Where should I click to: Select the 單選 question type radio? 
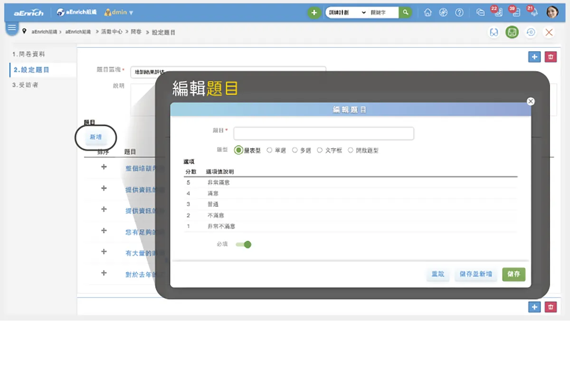pos(270,150)
